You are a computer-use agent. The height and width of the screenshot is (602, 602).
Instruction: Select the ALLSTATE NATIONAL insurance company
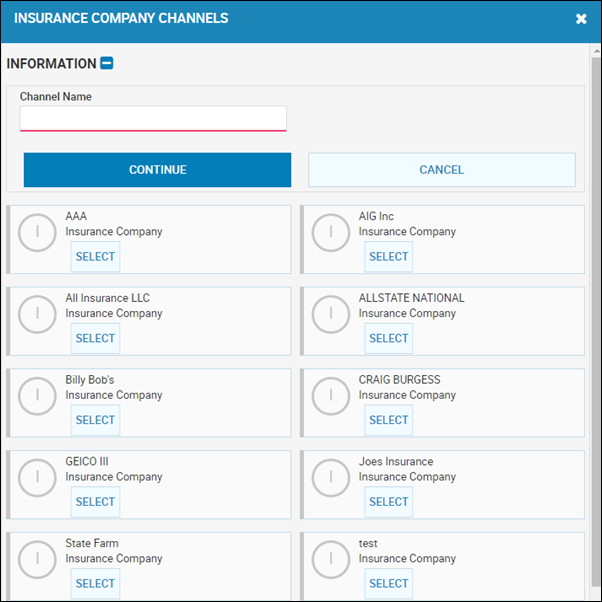(389, 338)
